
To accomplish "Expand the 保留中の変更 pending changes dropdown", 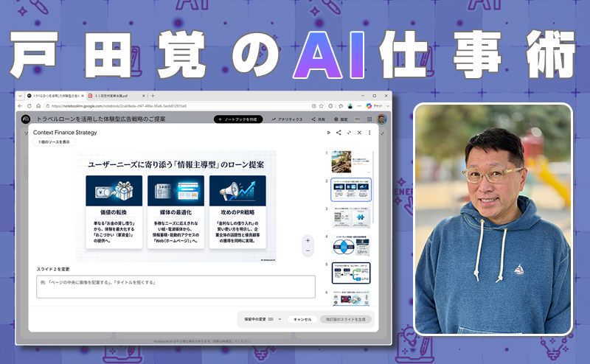I will (263, 319).
